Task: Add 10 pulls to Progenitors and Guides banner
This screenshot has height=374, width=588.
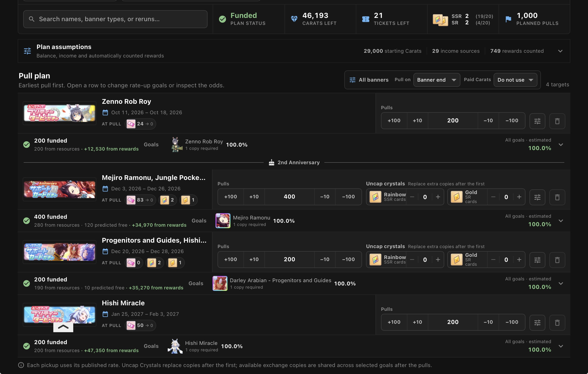Action: (x=254, y=260)
